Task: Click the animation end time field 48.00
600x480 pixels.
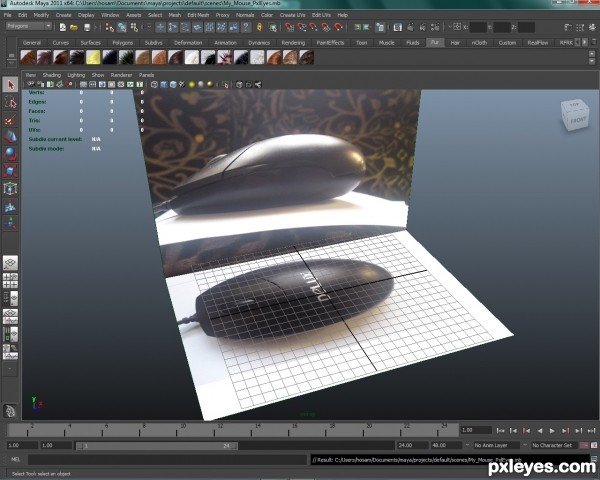Action: pyautogui.click(x=446, y=446)
